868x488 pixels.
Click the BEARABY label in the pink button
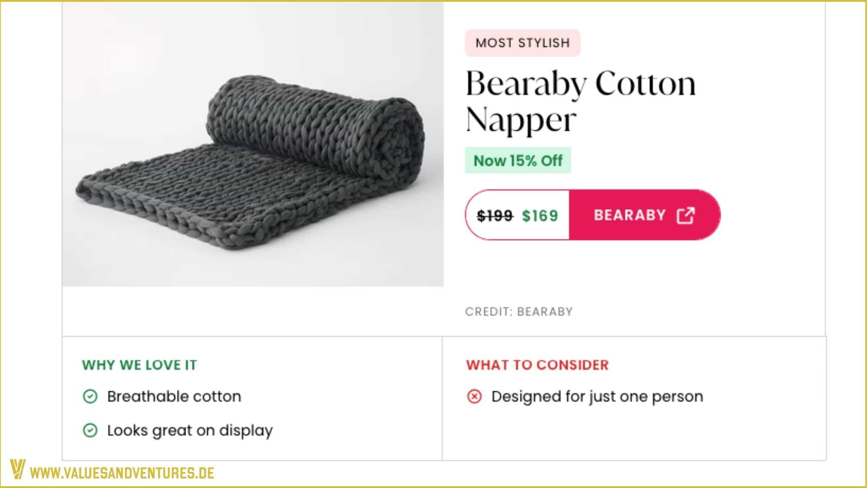[x=630, y=215]
